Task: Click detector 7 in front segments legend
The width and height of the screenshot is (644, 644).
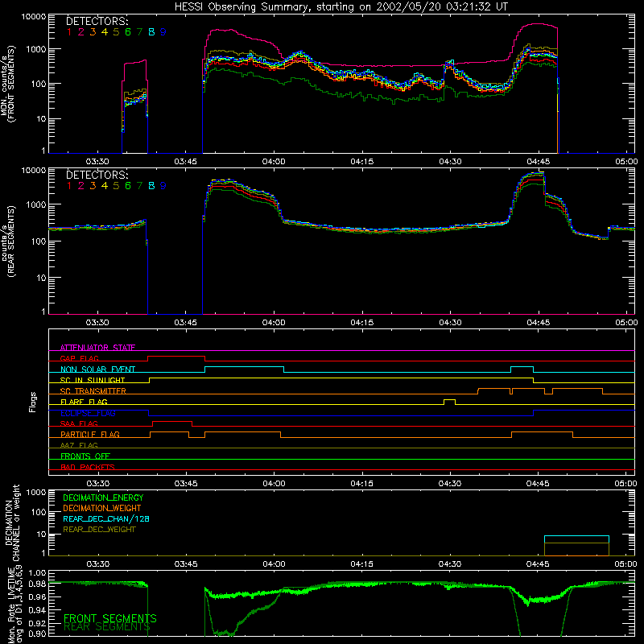Action: click(x=139, y=32)
